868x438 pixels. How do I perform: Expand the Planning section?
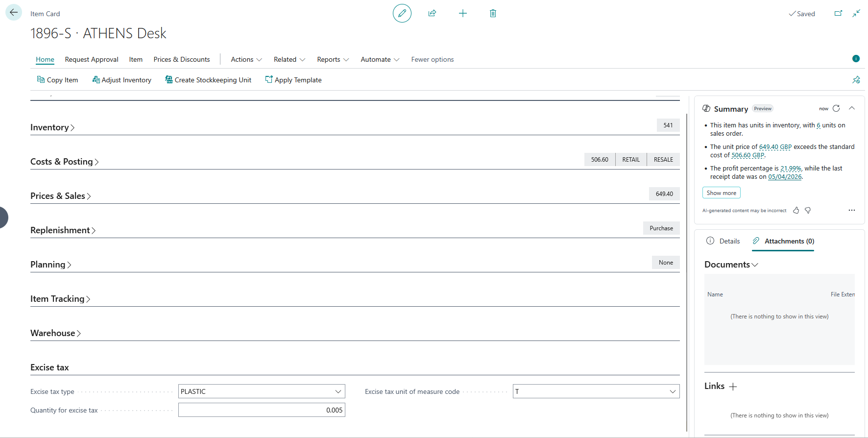[x=51, y=265]
